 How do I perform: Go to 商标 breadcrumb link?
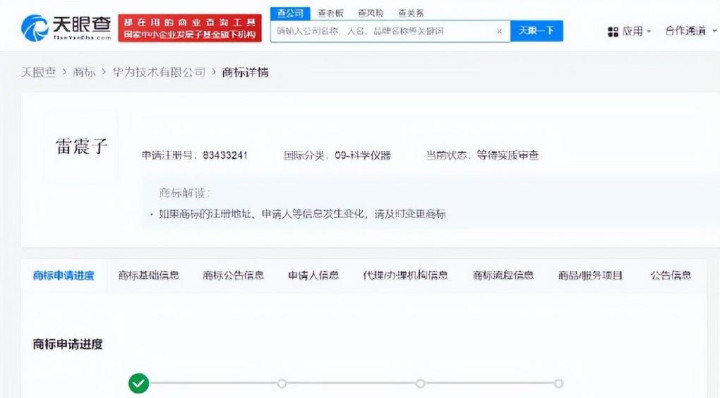[x=84, y=72]
